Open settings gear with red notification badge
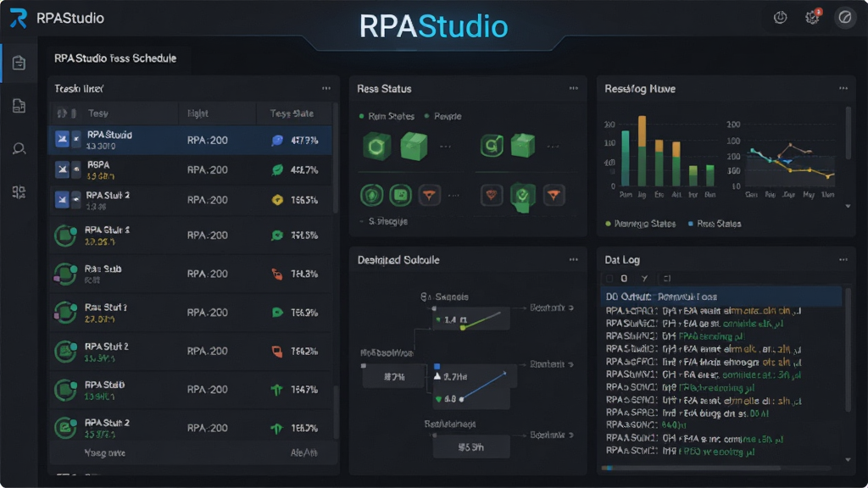The width and height of the screenshot is (868, 488). pos(812,18)
